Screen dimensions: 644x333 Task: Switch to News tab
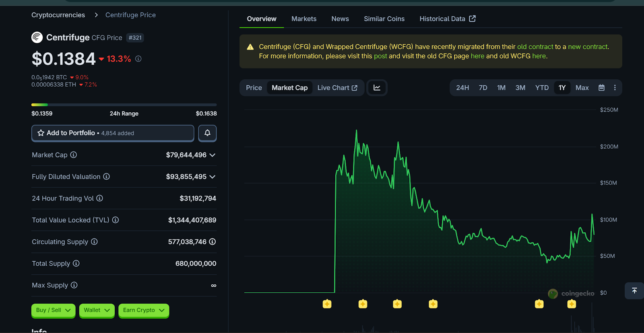340,19
